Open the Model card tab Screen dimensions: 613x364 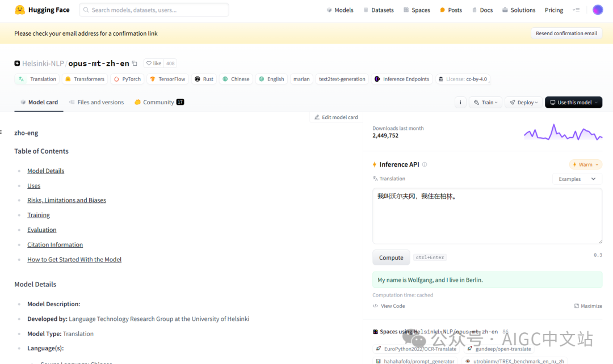[39, 102]
